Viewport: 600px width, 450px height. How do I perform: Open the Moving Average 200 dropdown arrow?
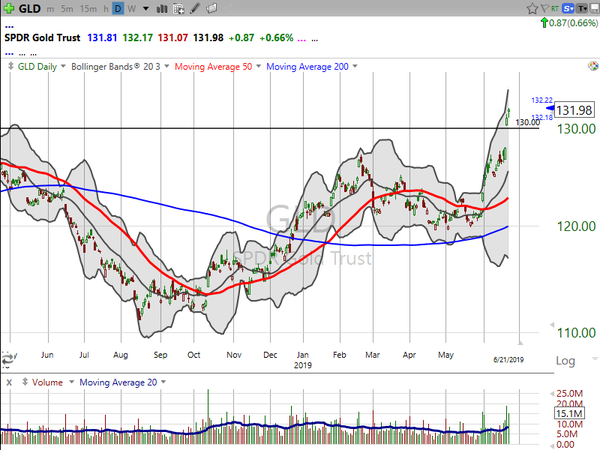coord(355,66)
